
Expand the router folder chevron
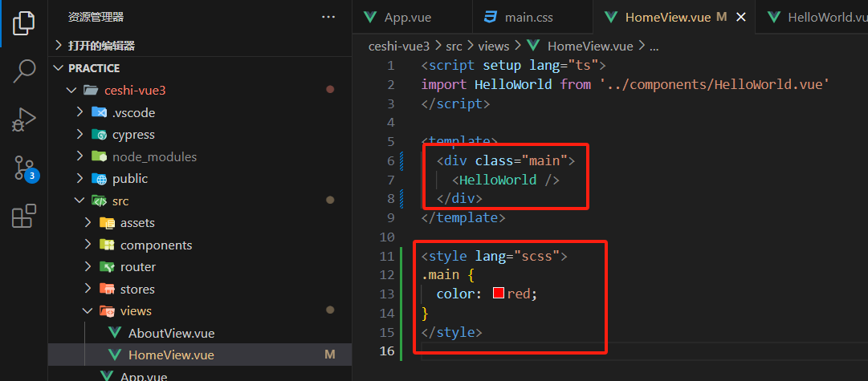[x=88, y=267]
